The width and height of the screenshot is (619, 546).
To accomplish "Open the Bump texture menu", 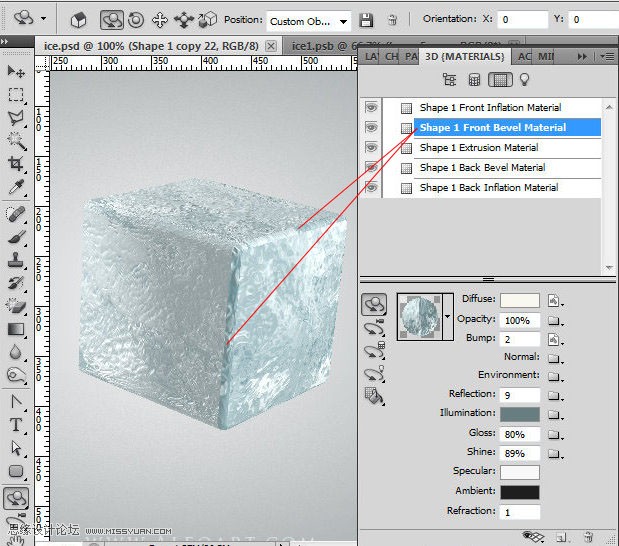I will point(555,339).
